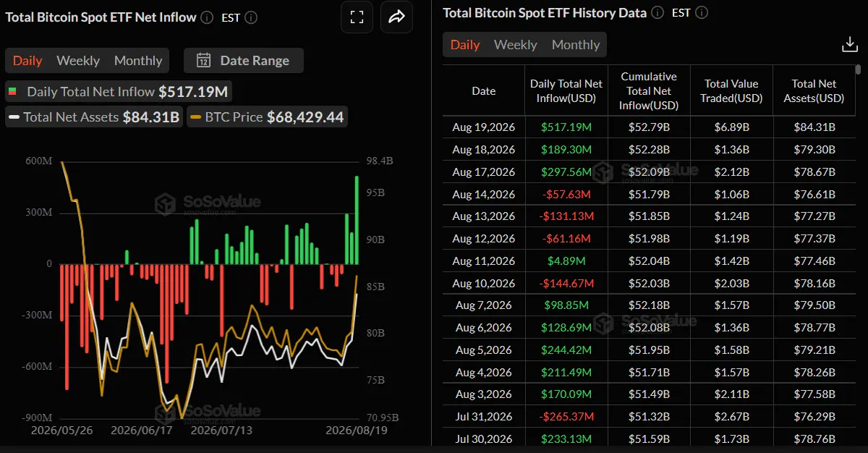The width and height of the screenshot is (868, 453).
Task: Toggle the Total Net Assets line
Action: click(95, 117)
